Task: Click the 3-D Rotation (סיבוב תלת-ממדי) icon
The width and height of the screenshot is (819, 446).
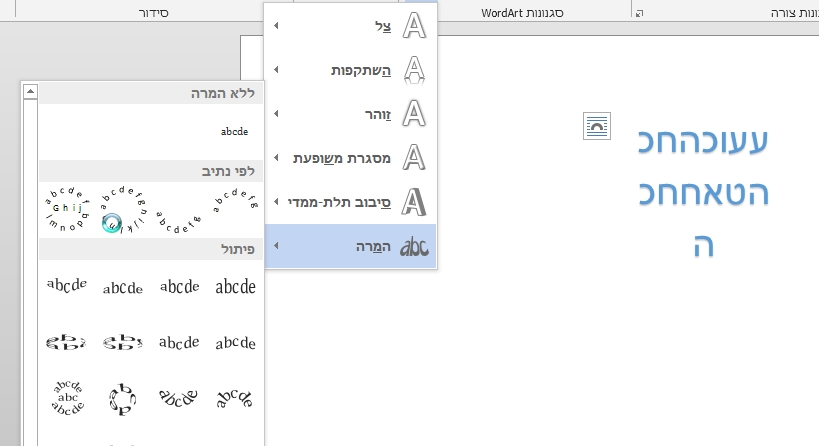Action: (x=414, y=202)
